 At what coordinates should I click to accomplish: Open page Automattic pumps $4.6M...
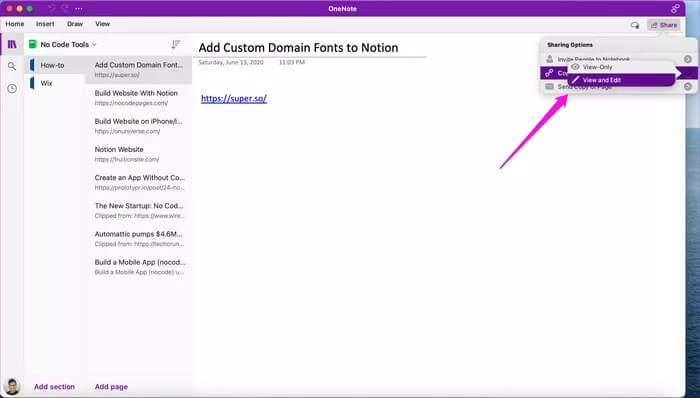pyautogui.click(x=139, y=239)
